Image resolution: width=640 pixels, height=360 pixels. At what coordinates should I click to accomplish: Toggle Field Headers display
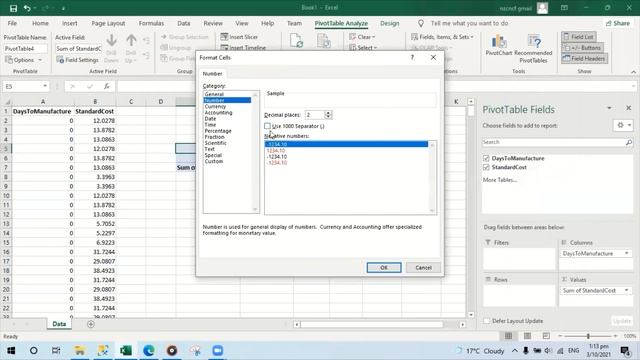tap(584, 58)
